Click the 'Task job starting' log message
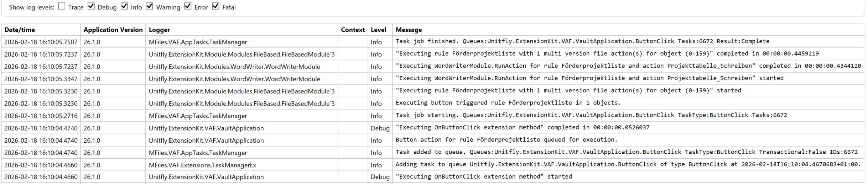Viewport: 868px width, 184px height. [591, 115]
